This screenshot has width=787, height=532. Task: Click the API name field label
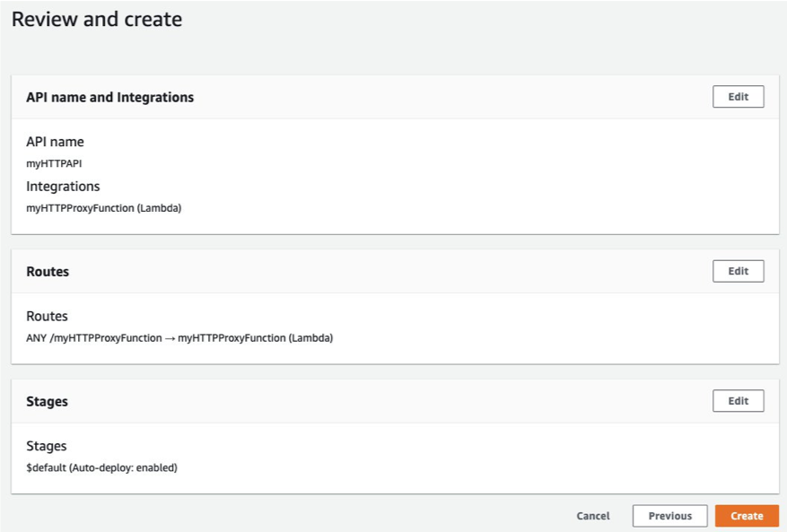57,141
